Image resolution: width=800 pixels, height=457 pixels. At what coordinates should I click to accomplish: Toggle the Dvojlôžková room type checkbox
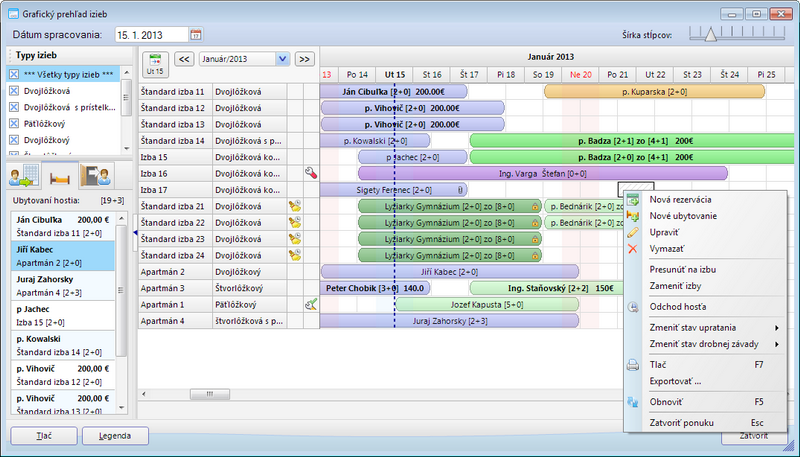[x=14, y=91]
